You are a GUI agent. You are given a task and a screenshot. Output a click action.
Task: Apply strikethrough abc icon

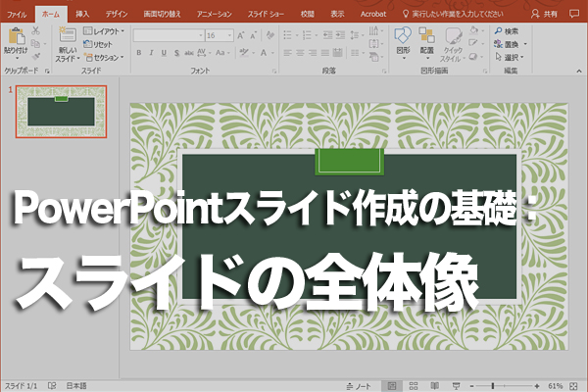click(x=189, y=53)
